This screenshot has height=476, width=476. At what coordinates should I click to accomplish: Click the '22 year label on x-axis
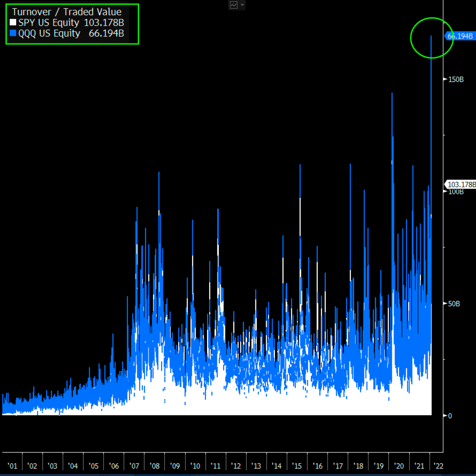tap(438, 466)
